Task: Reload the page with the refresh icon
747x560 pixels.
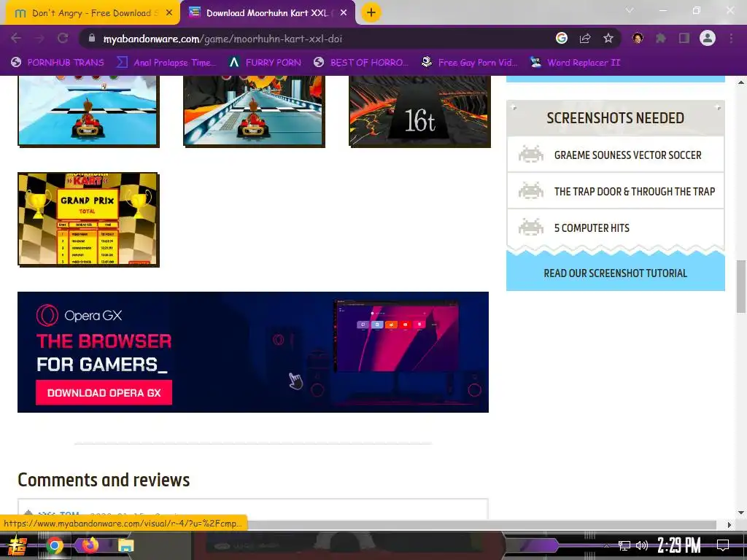Action: [x=63, y=39]
